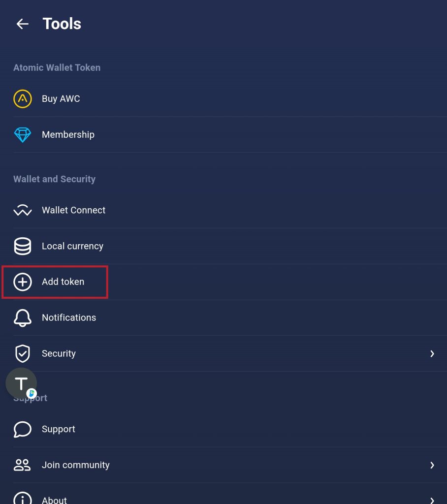The image size is (447, 504).
Task: Tap the Support chat bubble icon
Action: coord(23,429)
